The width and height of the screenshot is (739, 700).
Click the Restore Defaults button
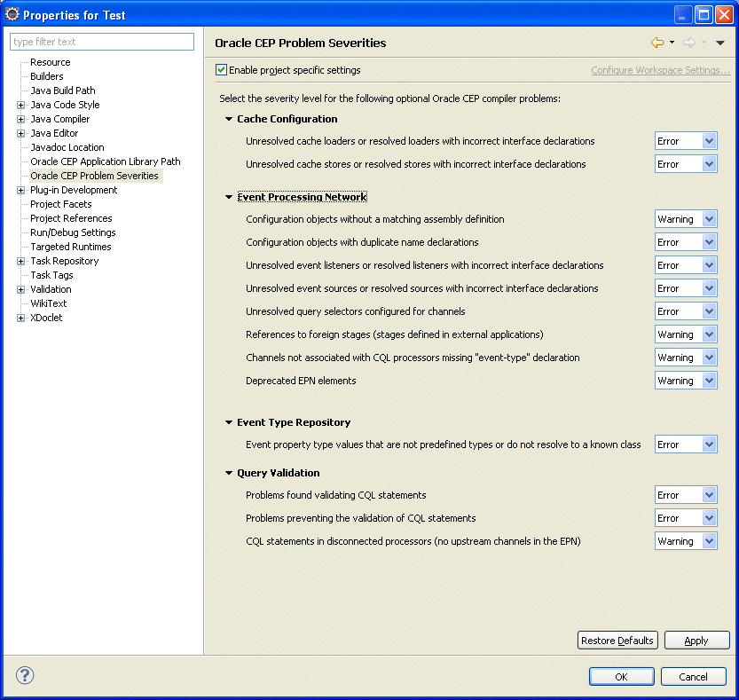(x=617, y=641)
